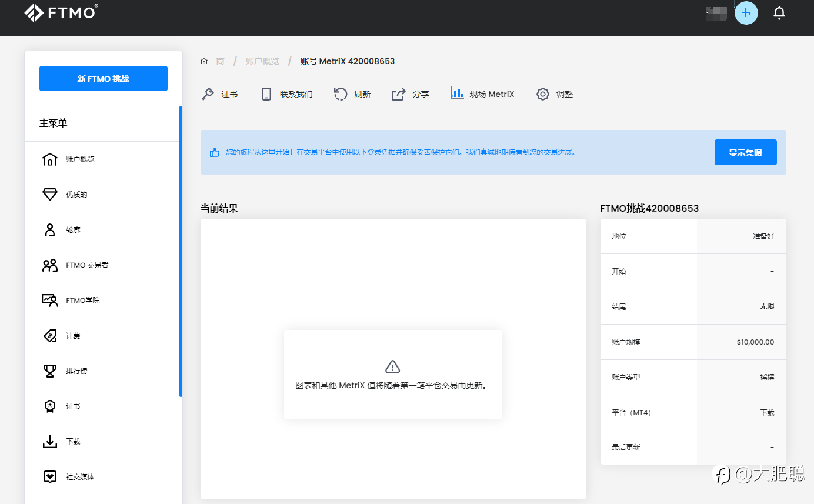This screenshot has width=814, height=504.
Task: Click the home breadcrumb icon
Action: pyautogui.click(x=204, y=61)
